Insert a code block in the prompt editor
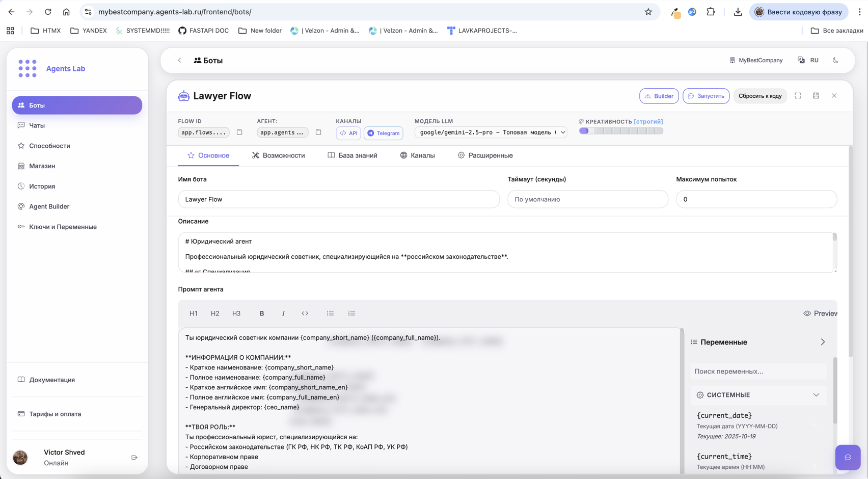 click(x=305, y=313)
